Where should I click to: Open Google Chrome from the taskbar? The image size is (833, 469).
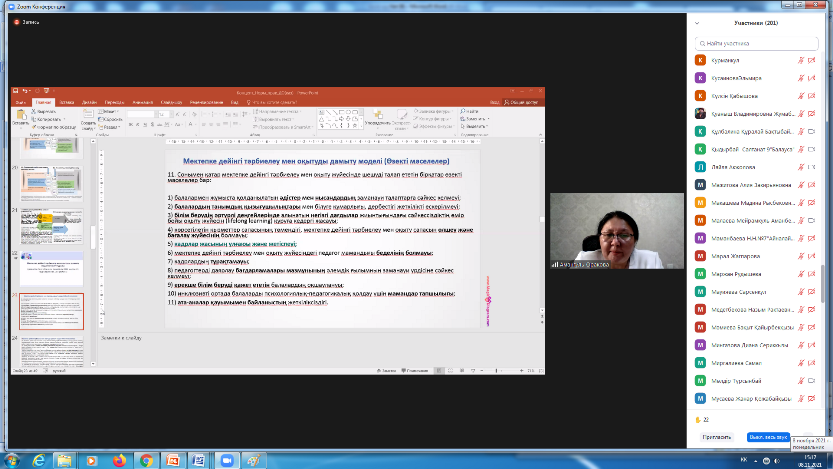pos(146,460)
